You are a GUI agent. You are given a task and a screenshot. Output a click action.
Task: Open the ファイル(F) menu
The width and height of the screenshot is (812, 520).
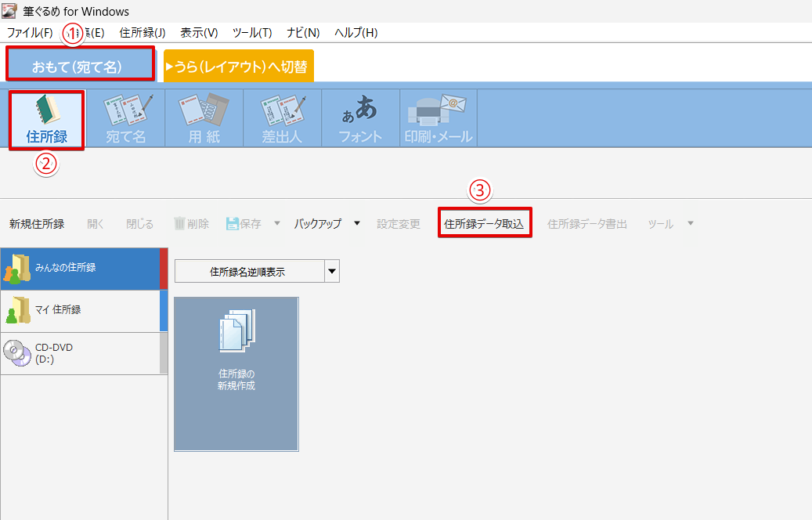click(30, 33)
